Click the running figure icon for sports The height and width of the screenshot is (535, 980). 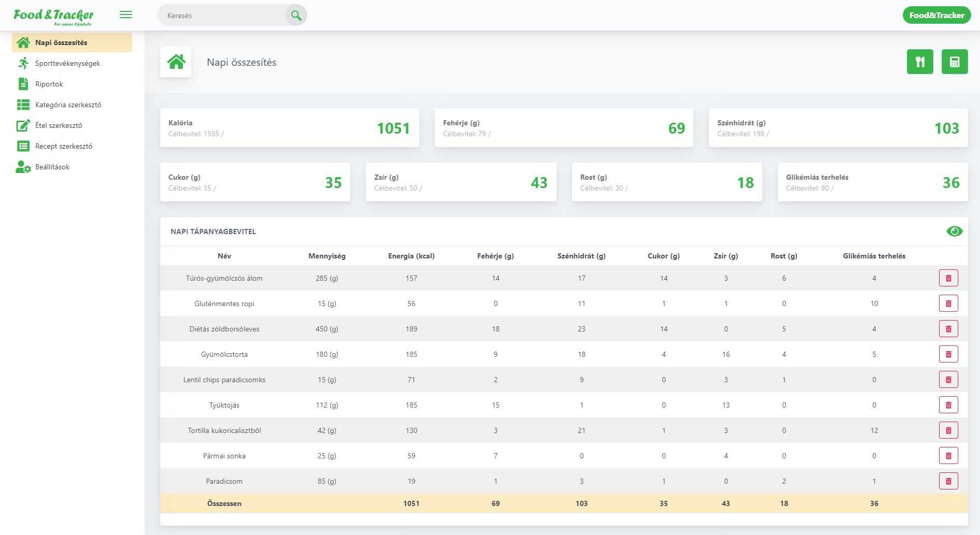pos(23,63)
